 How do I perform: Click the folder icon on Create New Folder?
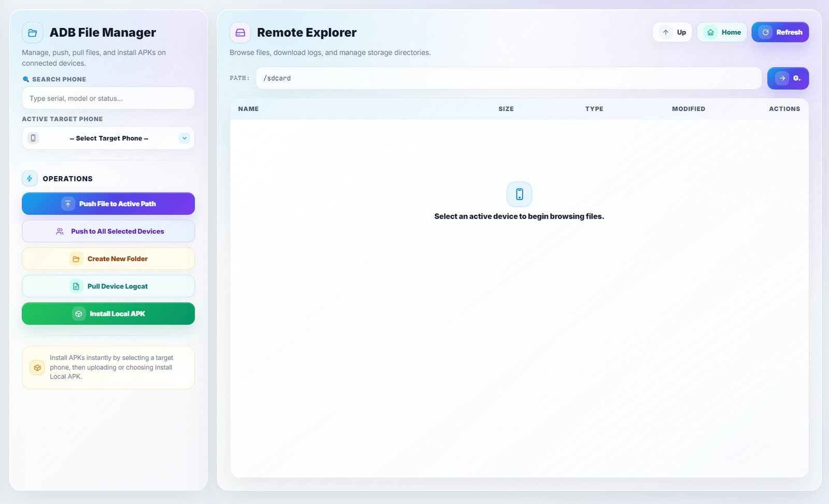point(76,259)
